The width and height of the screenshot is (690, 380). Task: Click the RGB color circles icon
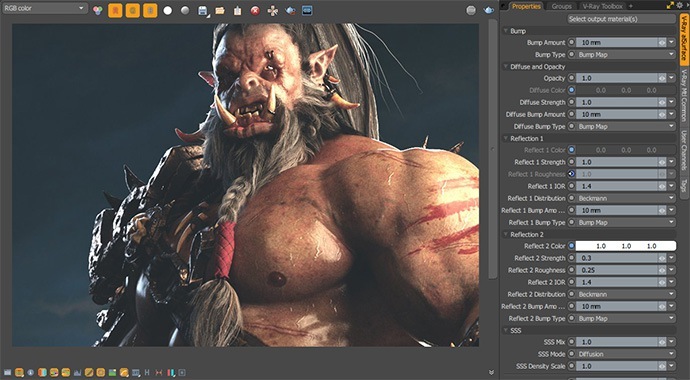tap(98, 10)
